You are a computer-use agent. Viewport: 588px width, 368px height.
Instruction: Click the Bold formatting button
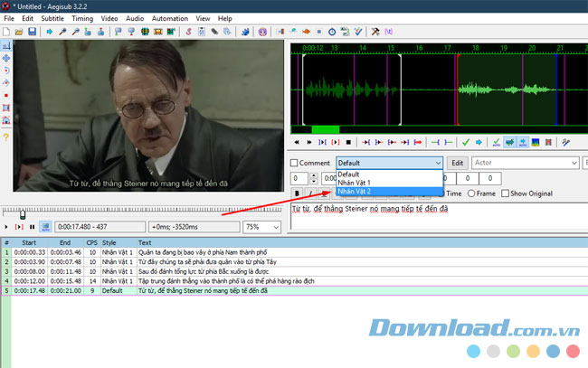click(298, 193)
